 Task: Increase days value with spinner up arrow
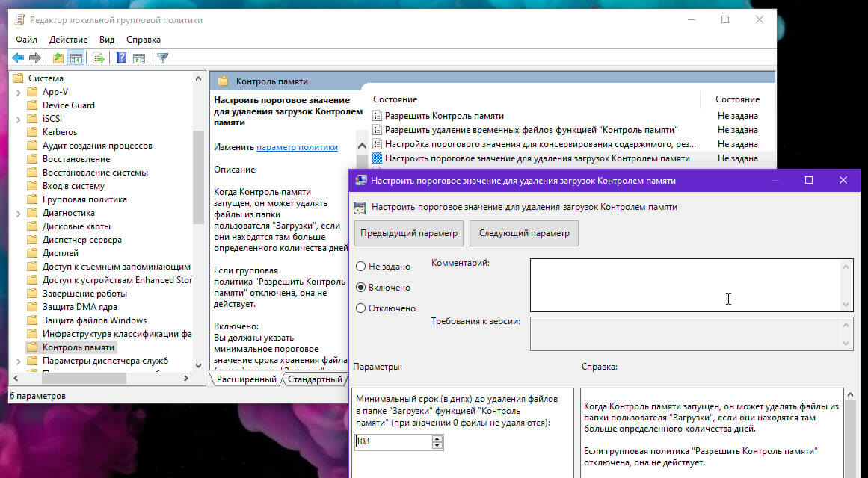pos(437,438)
